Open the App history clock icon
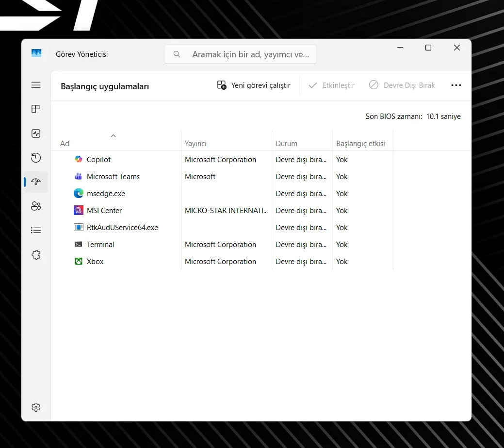Image resolution: width=504 pixels, height=448 pixels. point(36,158)
